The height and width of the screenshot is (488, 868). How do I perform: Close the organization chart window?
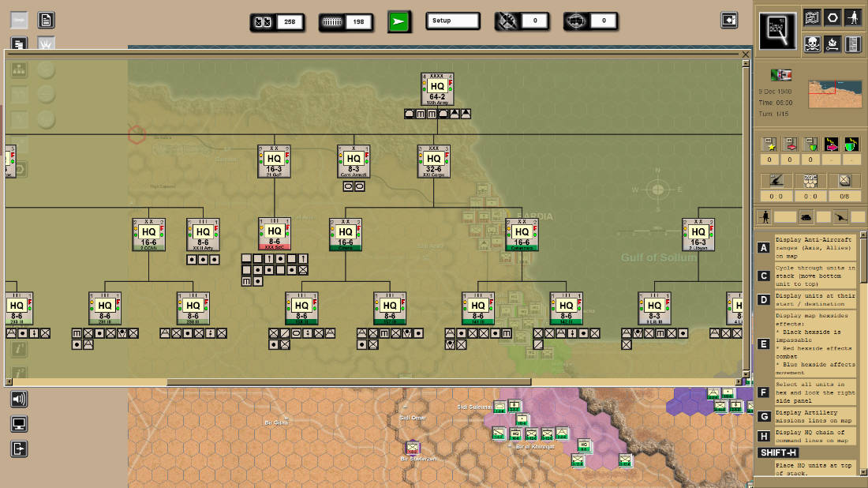(x=746, y=54)
